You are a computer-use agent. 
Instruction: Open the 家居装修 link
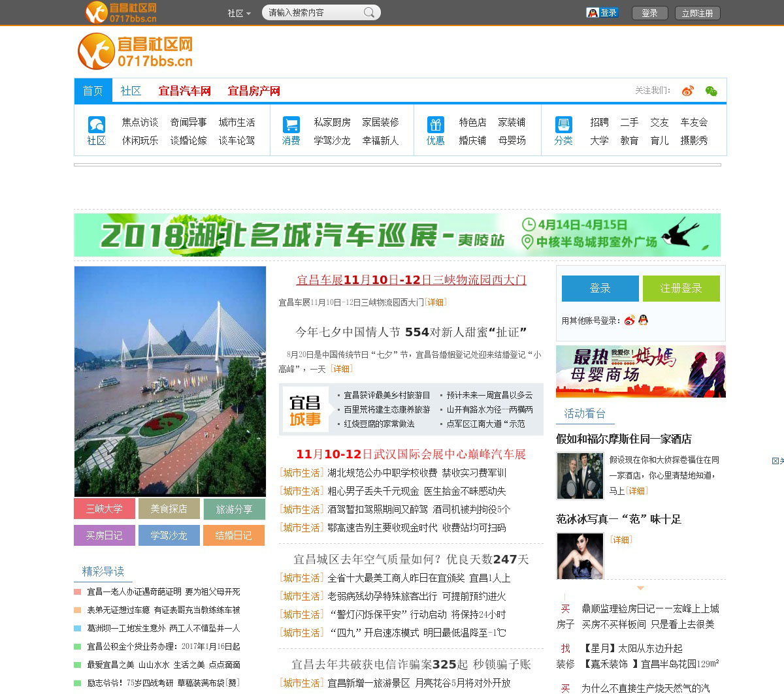coord(380,122)
